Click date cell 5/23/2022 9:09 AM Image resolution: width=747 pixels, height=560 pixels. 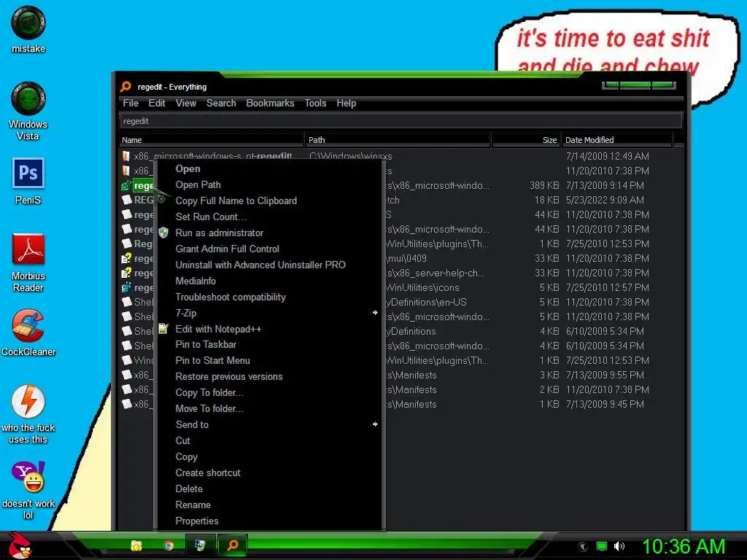click(x=605, y=200)
